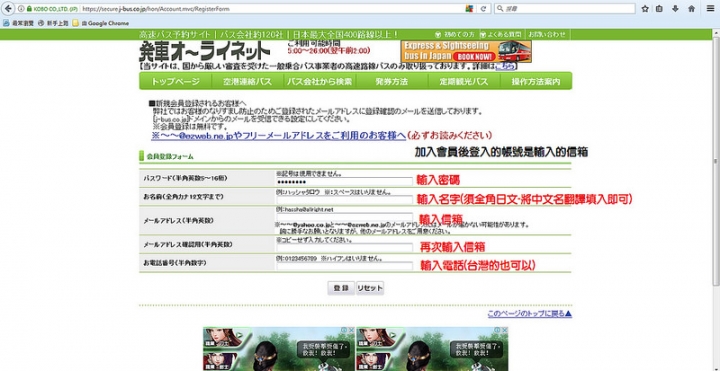Open site info icon beside the padlock
The height and width of the screenshot is (371, 720).
21,9
